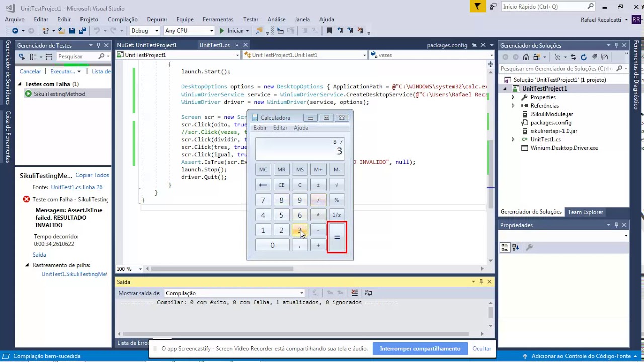Click Interromper compartilhamento button
The image size is (644, 362).
[x=420, y=349]
